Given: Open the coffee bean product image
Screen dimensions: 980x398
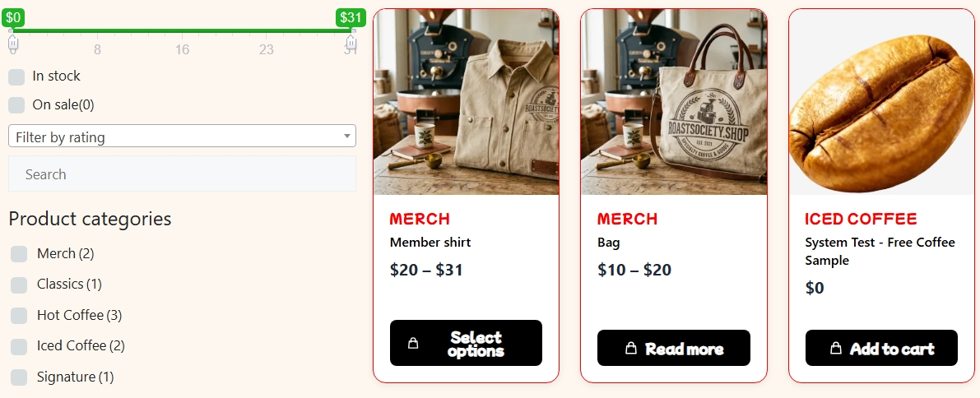Looking at the screenshot, I should click(x=881, y=102).
